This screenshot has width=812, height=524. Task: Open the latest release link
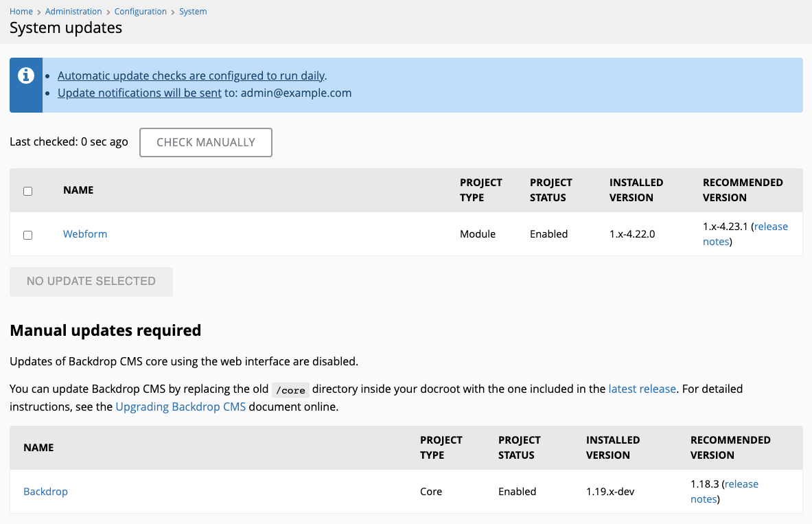pyautogui.click(x=642, y=389)
